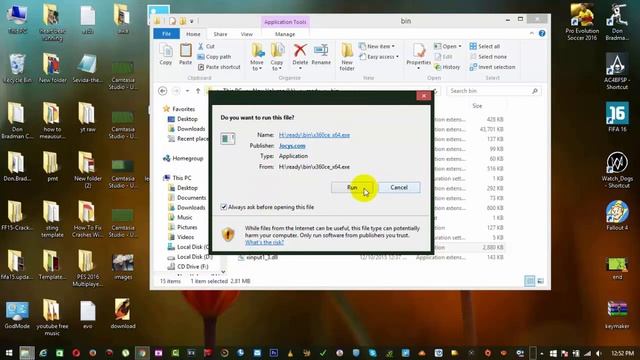640x360 pixels.
Task: Select the xinput1_3.dll file row
Action: [x=371, y=258]
